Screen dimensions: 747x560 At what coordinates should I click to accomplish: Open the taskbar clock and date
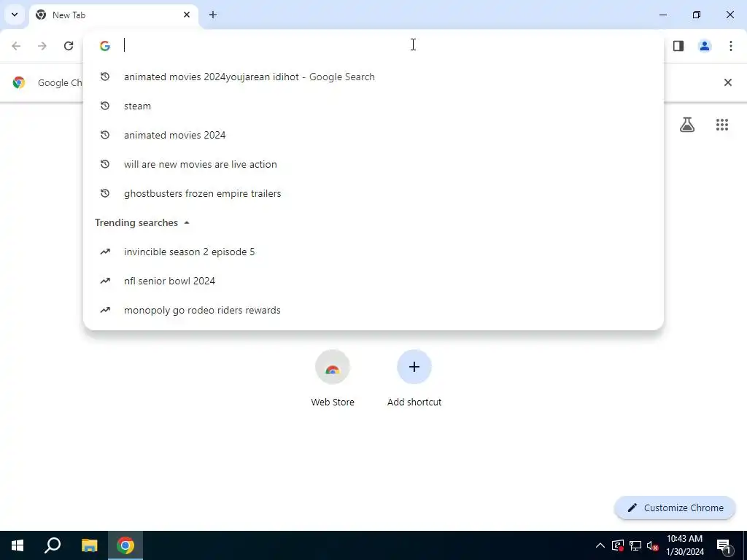[685, 545]
